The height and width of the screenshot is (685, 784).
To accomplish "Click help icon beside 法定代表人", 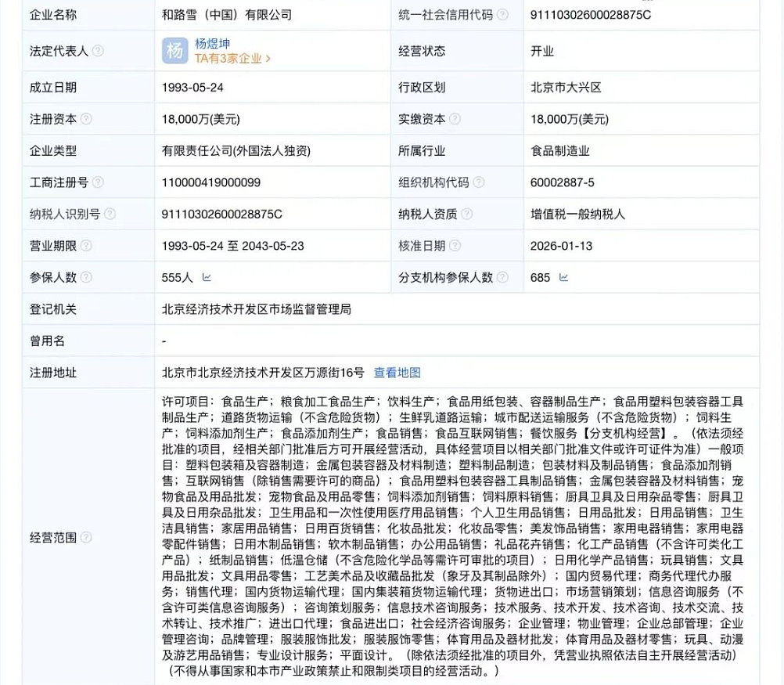I will (98, 51).
